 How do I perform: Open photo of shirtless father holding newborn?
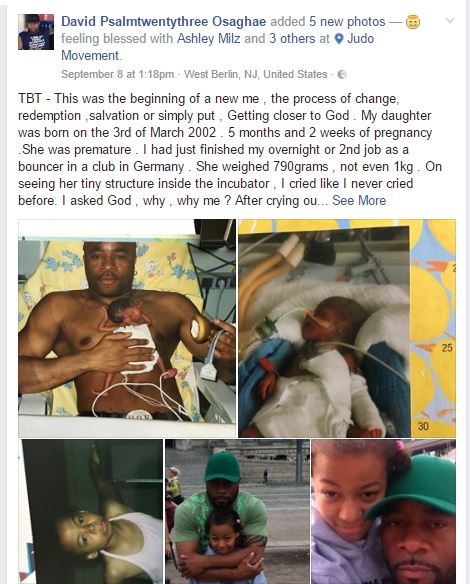(x=127, y=328)
